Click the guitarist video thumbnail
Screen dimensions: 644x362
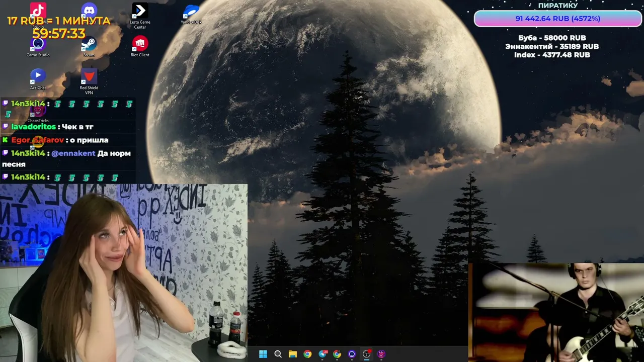tap(556, 312)
